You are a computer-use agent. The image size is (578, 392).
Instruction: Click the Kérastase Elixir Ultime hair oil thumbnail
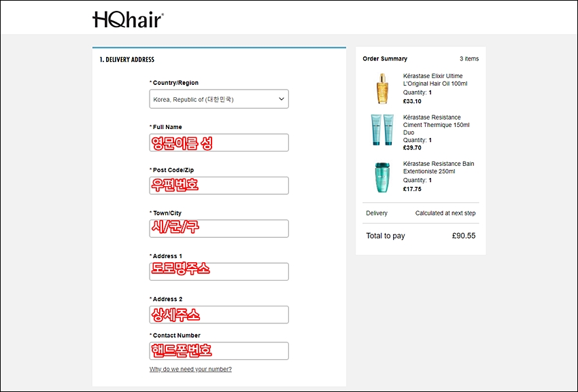(382, 88)
